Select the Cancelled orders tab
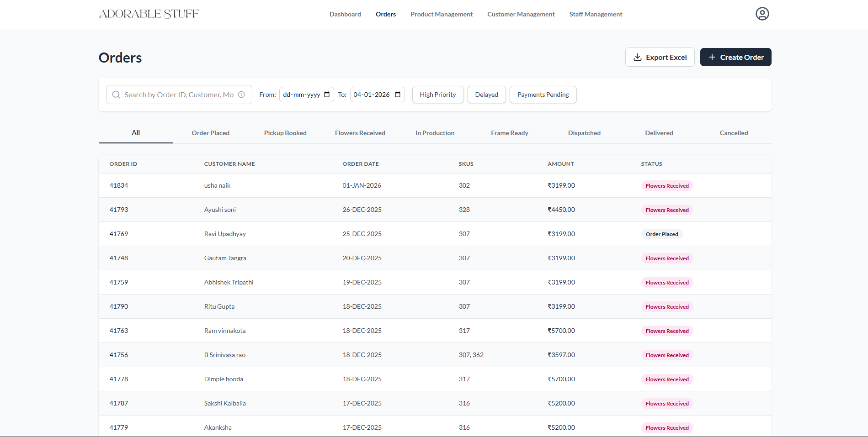Screen dimensions: 868x437 click(734, 133)
